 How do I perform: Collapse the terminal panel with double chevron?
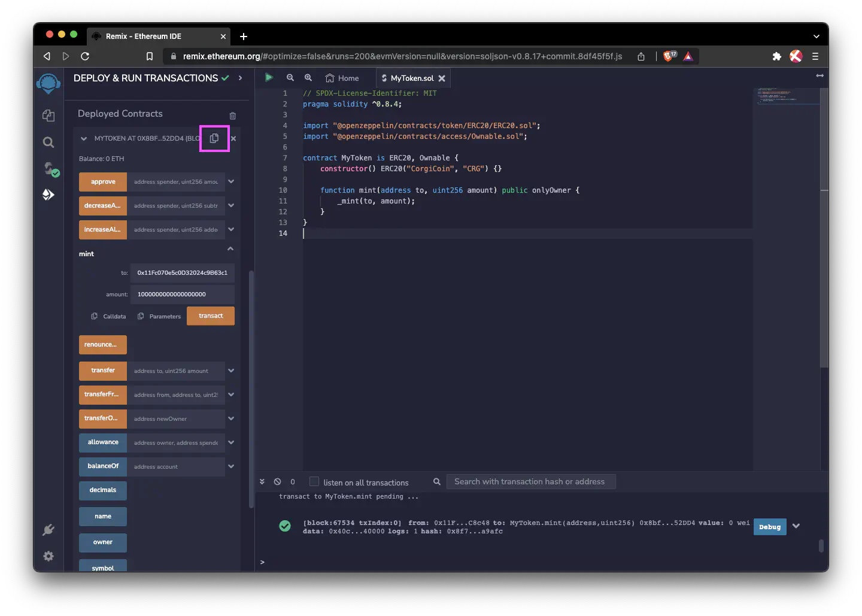pos(262,481)
